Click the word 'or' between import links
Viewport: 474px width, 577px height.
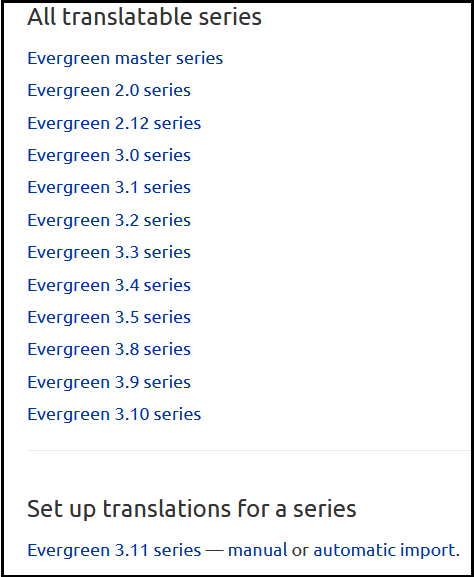[300, 551]
